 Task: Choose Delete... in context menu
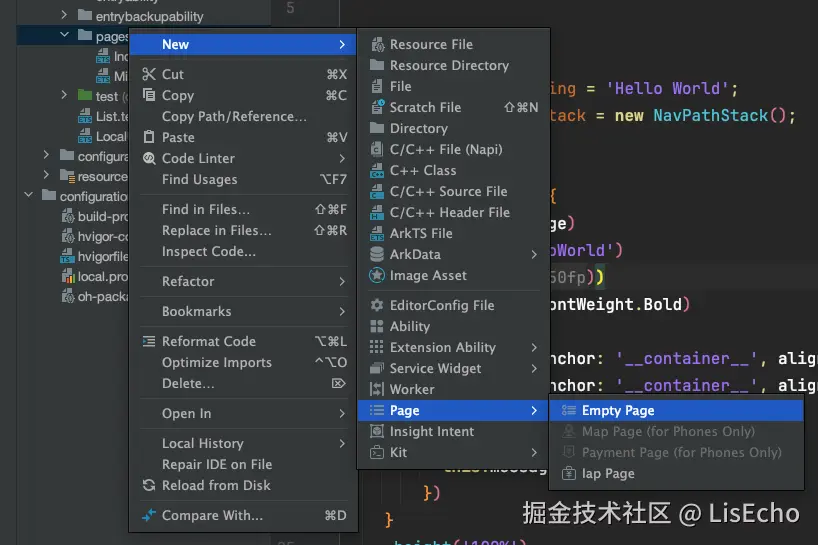pyautogui.click(x=243, y=383)
